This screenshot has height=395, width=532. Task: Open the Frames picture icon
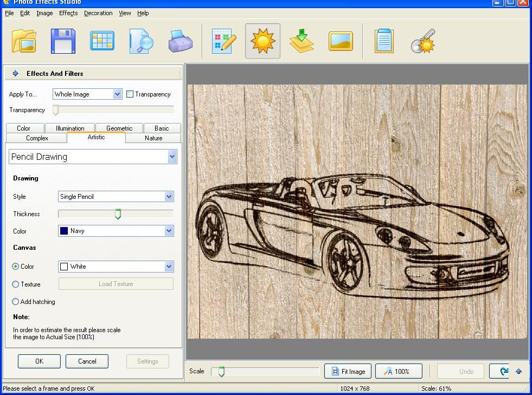[341, 40]
